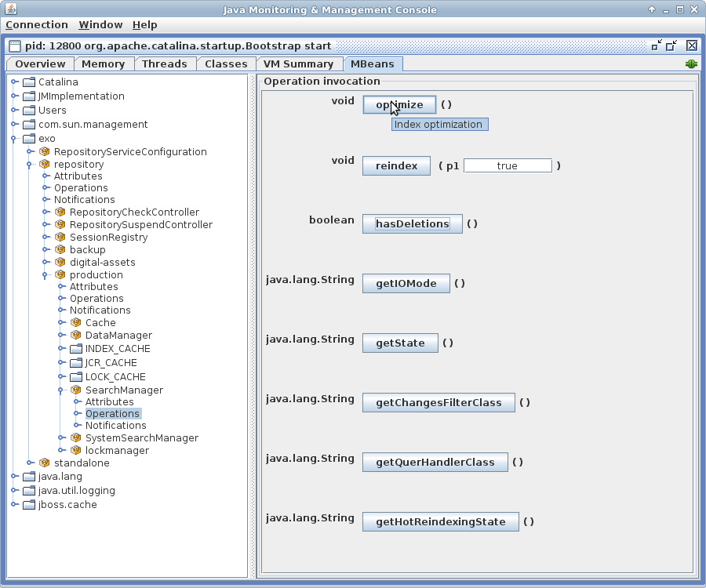Click the java.lang folder icon

[x=30, y=477]
